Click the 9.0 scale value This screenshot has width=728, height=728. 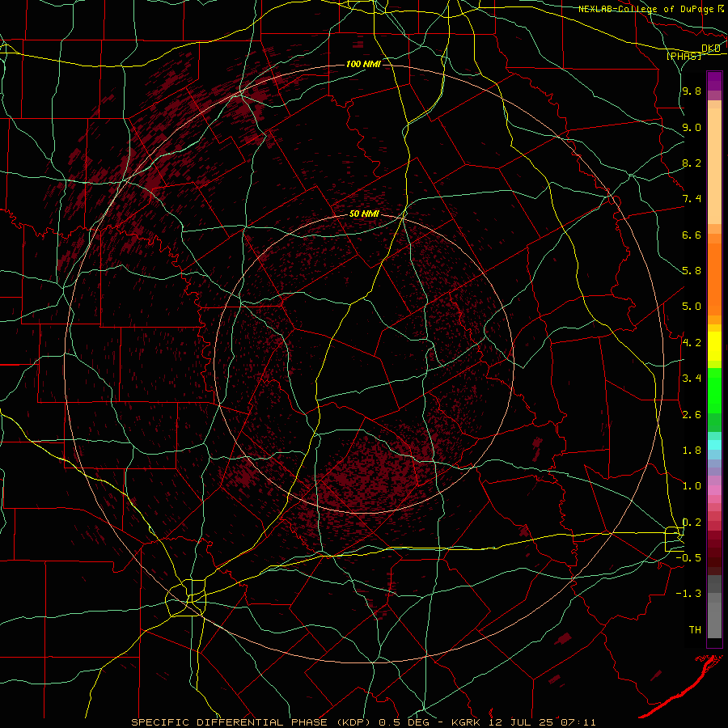click(692, 127)
